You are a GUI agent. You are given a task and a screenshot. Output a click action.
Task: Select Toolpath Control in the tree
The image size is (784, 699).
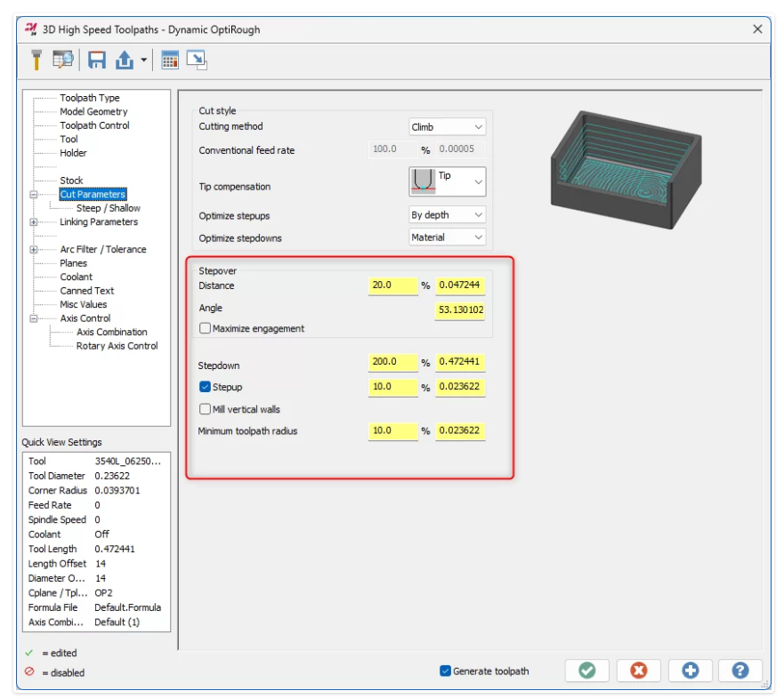(x=94, y=125)
